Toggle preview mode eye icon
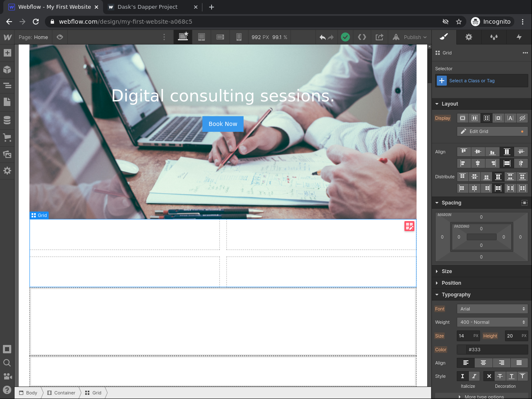532x399 pixels. point(60,37)
